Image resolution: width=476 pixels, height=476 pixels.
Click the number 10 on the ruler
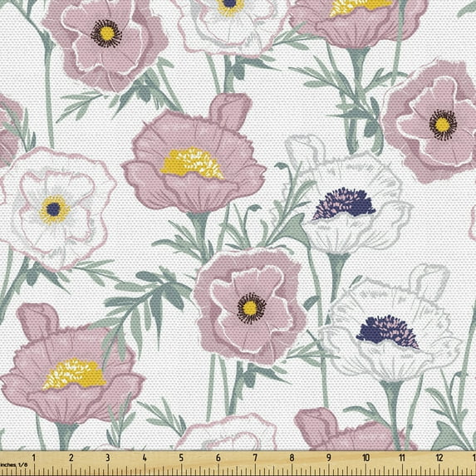pyautogui.click(x=366, y=458)
